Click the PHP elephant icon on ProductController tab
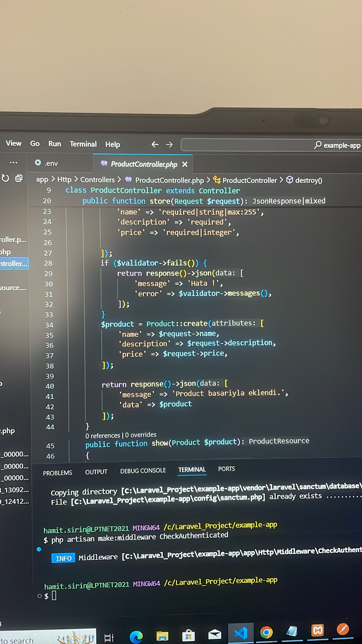This screenshot has height=644, width=362. click(x=104, y=163)
